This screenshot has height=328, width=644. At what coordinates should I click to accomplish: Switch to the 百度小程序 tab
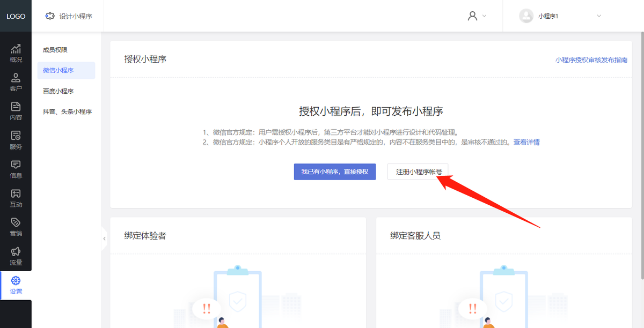(59, 91)
